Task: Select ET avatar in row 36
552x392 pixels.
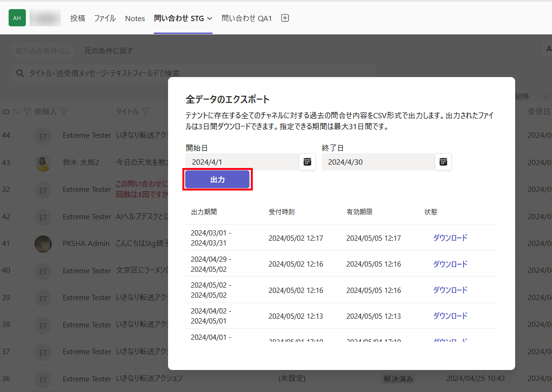Action: [x=43, y=380]
